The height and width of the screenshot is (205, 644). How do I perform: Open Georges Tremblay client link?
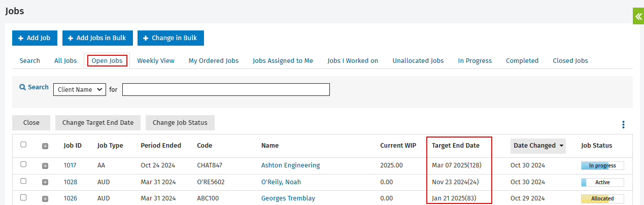click(288, 198)
